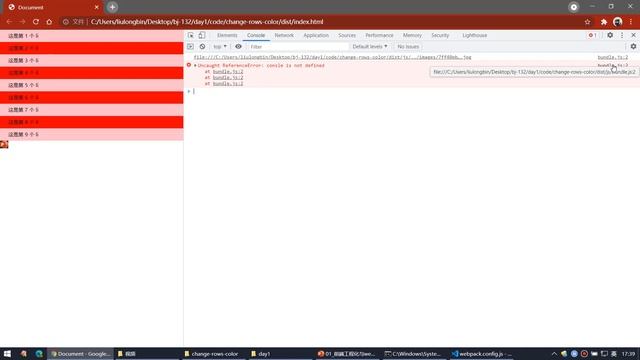
Task: Switch to webpack.config.js VS Code taskbar item
Action: coord(482,354)
